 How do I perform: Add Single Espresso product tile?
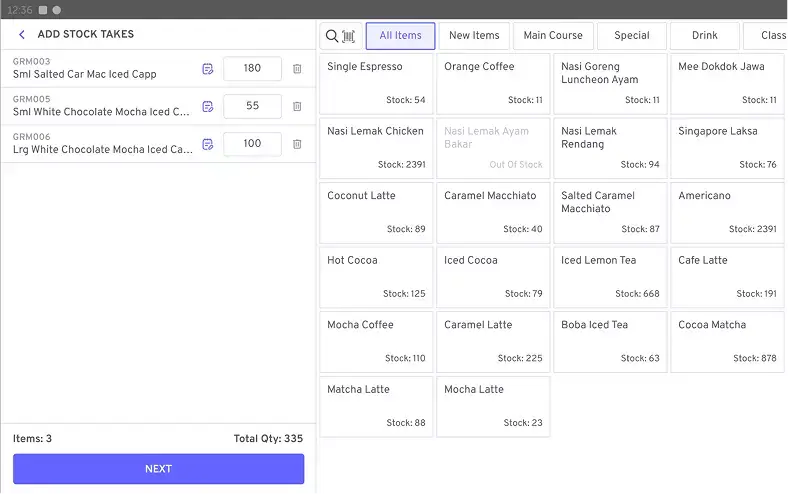[376, 84]
